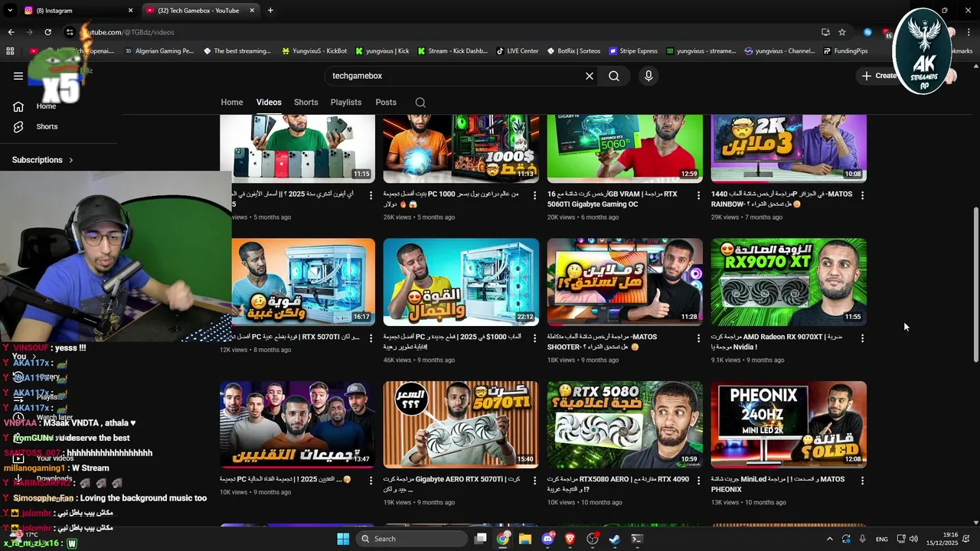The image size is (980, 551).
Task: Open the 22:12 white PC build thumbnail
Action: point(461,282)
